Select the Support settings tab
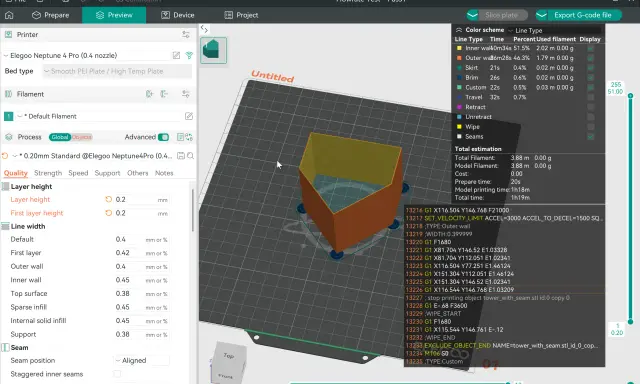The height and width of the screenshot is (384, 640). point(107,173)
